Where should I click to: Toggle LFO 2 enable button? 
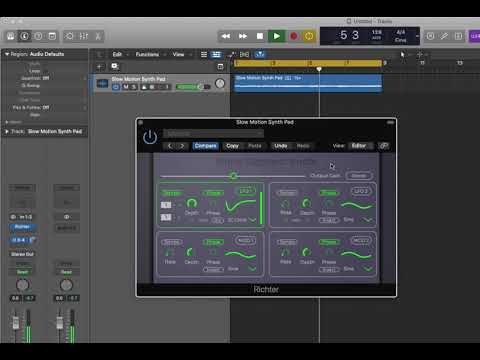[x=361, y=191]
